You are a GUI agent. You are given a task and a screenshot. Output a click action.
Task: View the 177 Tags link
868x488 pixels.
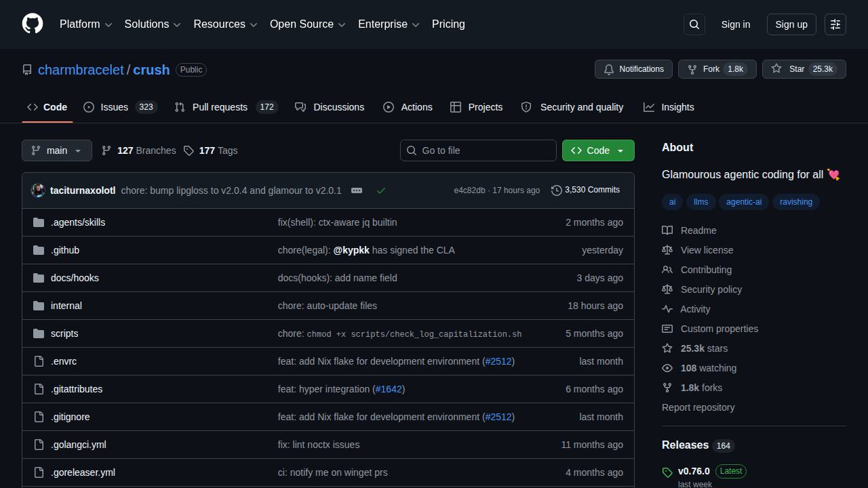point(211,150)
